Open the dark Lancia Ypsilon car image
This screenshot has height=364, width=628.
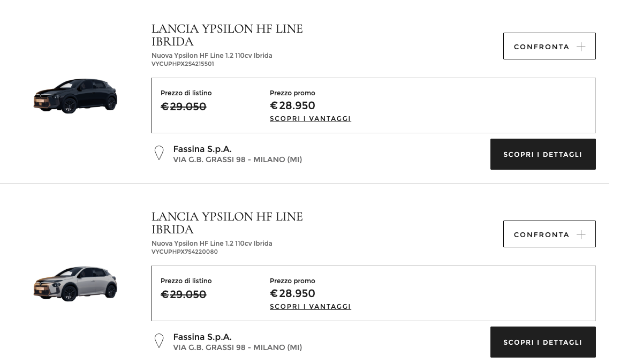75,96
